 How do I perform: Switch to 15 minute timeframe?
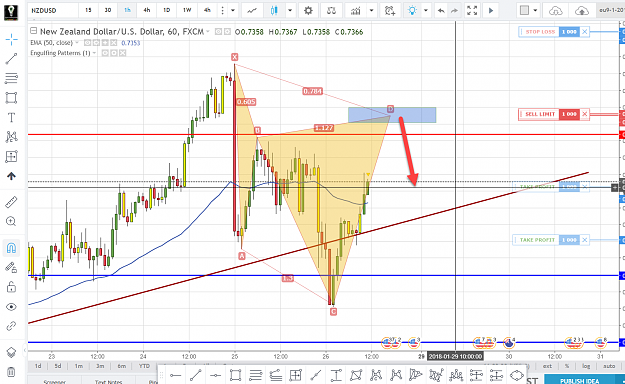click(x=88, y=10)
